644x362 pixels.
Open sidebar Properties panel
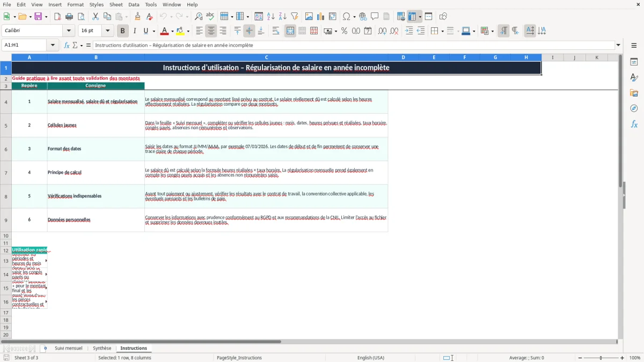[x=634, y=62]
